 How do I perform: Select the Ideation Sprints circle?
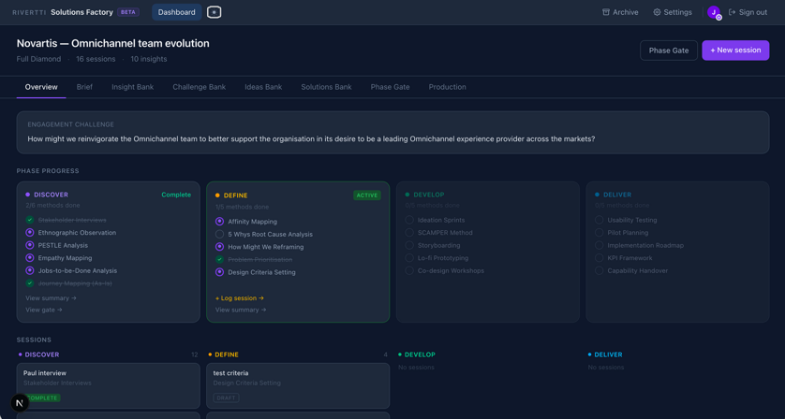coord(409,220)
